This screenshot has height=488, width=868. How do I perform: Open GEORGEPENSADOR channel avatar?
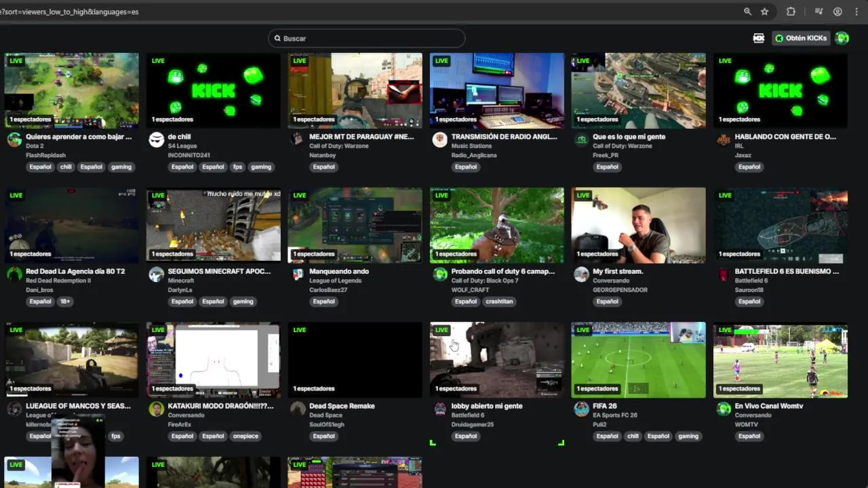click(581, 274)
